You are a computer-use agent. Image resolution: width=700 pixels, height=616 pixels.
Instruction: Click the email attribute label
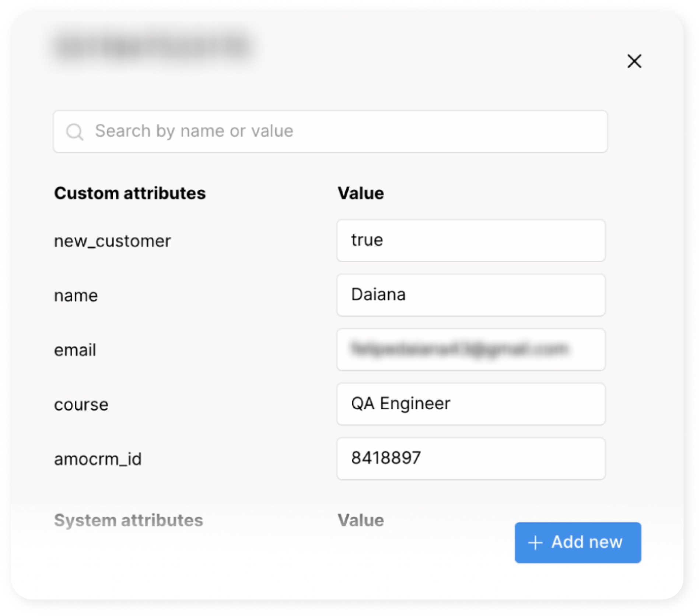click(75, 349)
